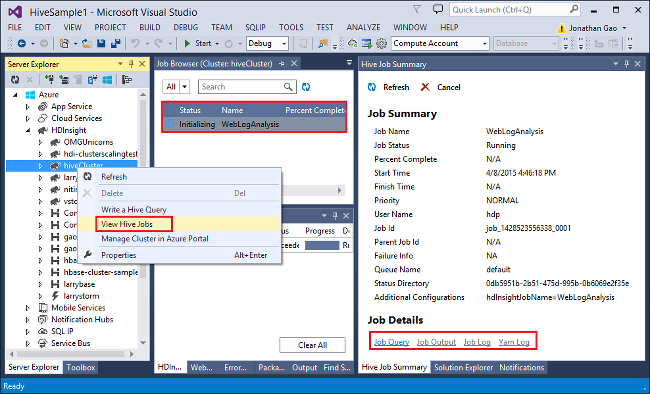Viewport: 650px width, 394px height.
Task: Click the Save All toolbar icon
Action: coord(115,43)
